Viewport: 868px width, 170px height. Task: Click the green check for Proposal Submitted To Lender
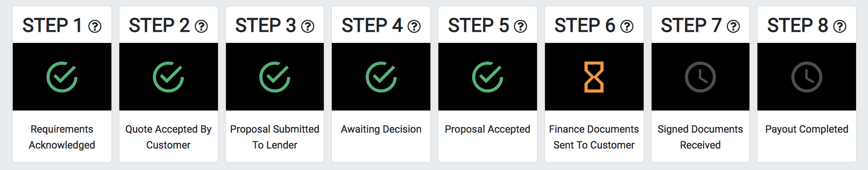(x=275, y=77)
